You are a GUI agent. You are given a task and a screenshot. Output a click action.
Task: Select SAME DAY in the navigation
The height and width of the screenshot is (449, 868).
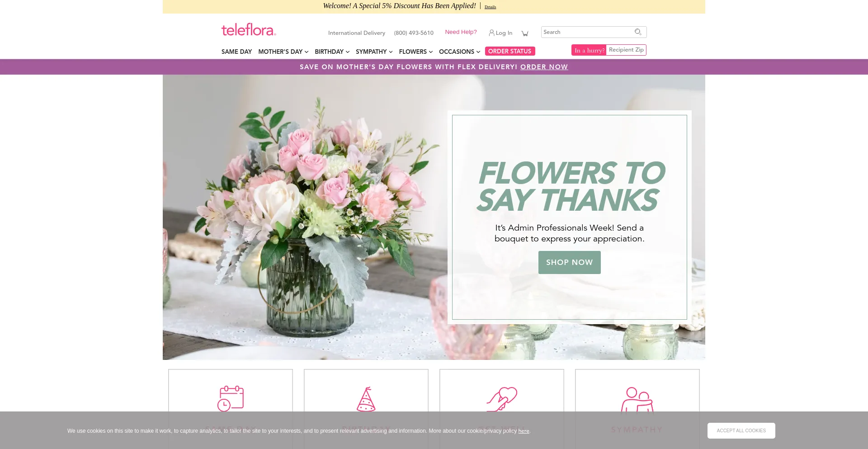[x=236, y=52]
